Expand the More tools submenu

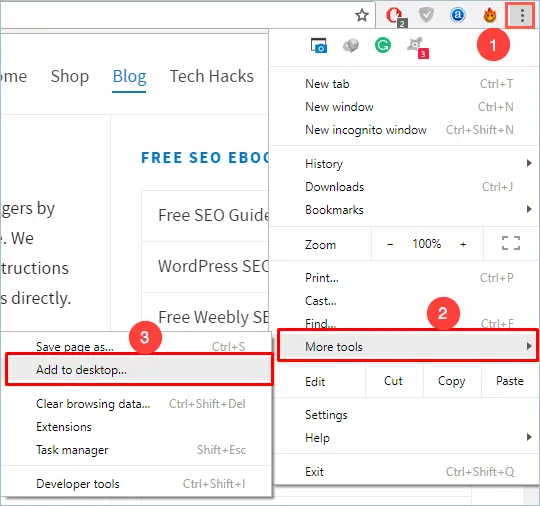(408, 346)
